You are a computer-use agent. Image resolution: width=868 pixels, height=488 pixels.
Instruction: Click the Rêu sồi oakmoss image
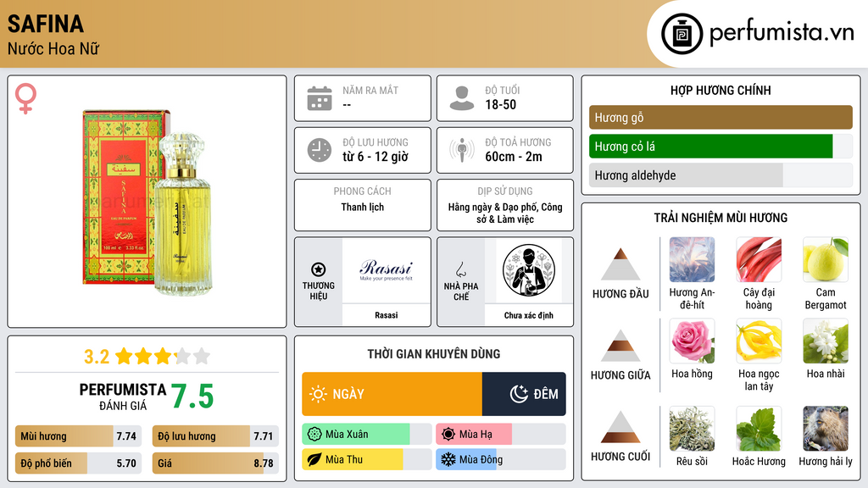point(692,429)
